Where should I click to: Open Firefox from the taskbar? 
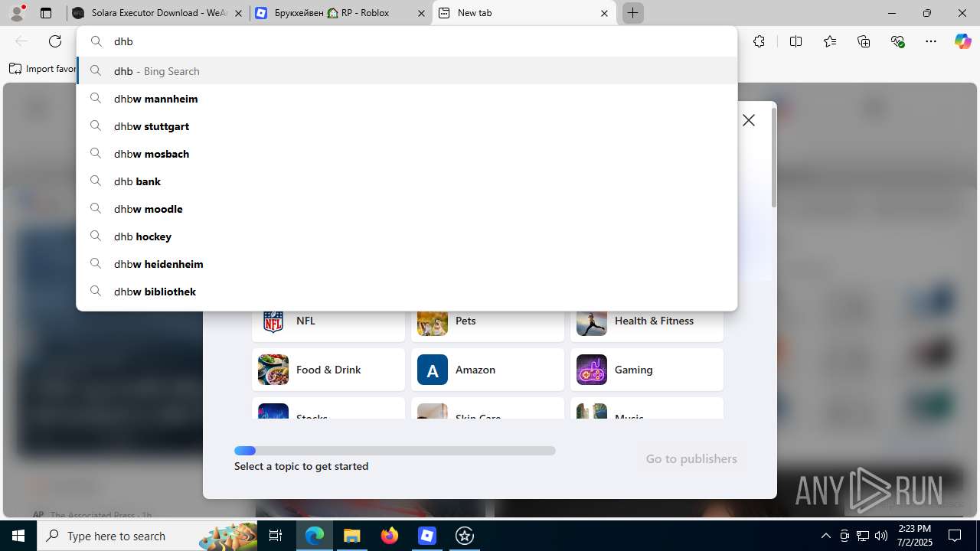tap(390, 536)
